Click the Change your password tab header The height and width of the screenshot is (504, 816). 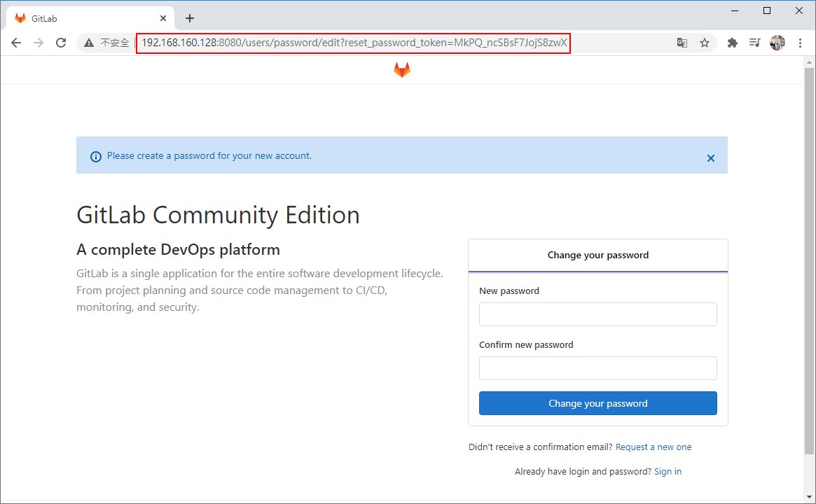point(598,255)
